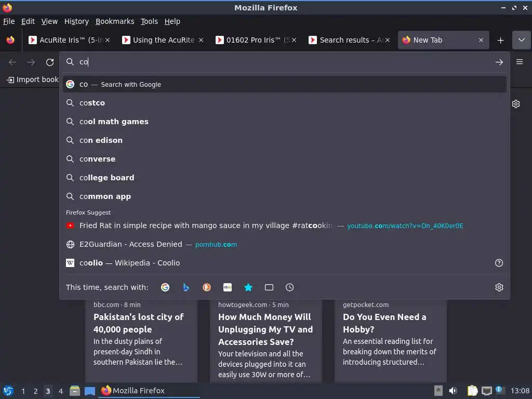The height and width of the screenshot is (399, 532).
Task: Click the address bar input containing 'co'
Action: click(285, 62)
